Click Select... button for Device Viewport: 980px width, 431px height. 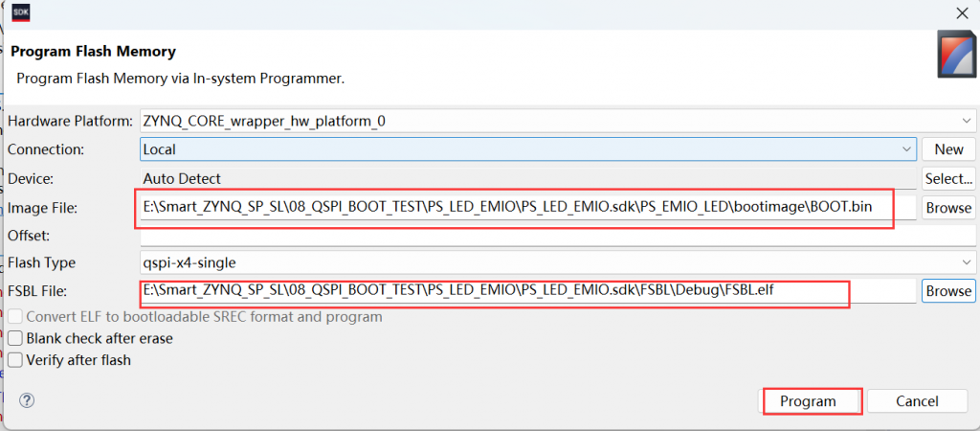point(948,178)
